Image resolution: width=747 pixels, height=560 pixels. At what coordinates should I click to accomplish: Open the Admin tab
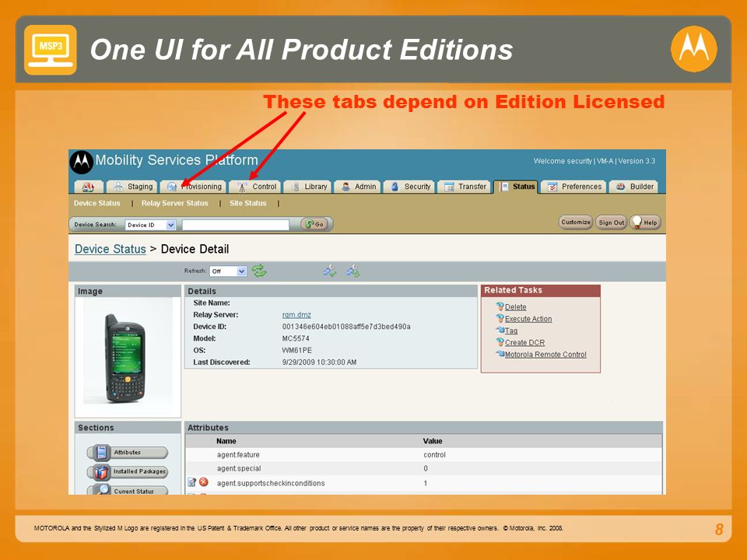click(357, 187)
